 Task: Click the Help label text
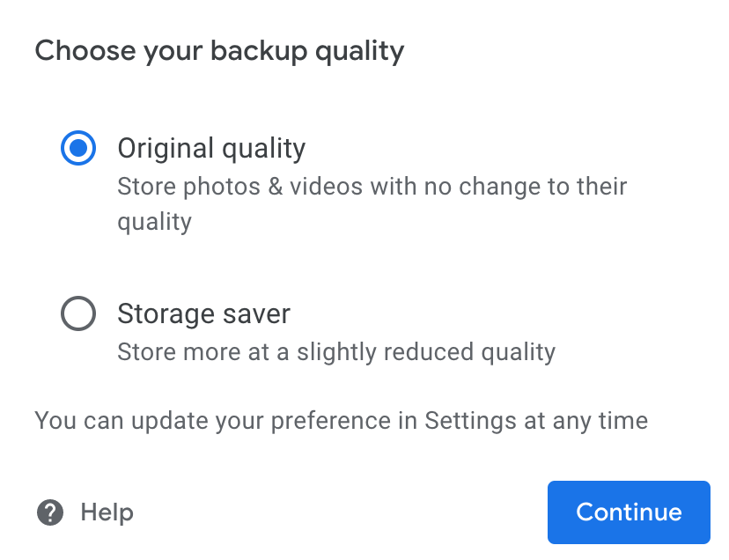click(x=106, y=512)
